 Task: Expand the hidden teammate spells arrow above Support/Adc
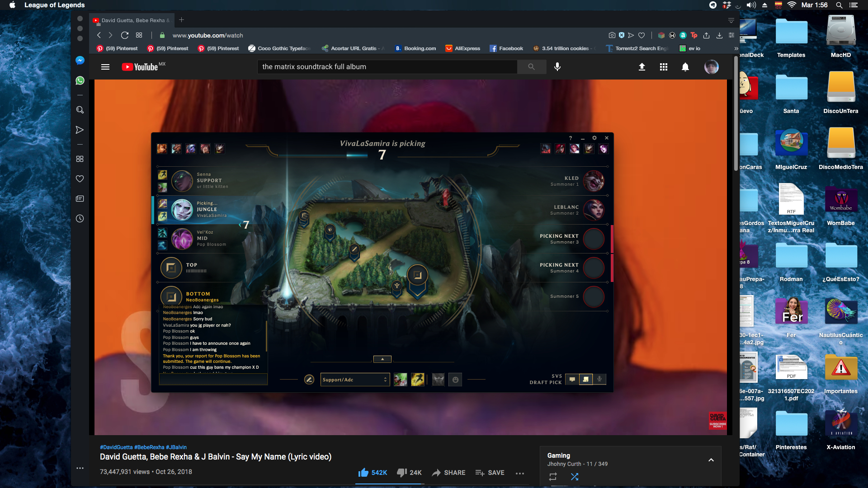click(382, 359)
